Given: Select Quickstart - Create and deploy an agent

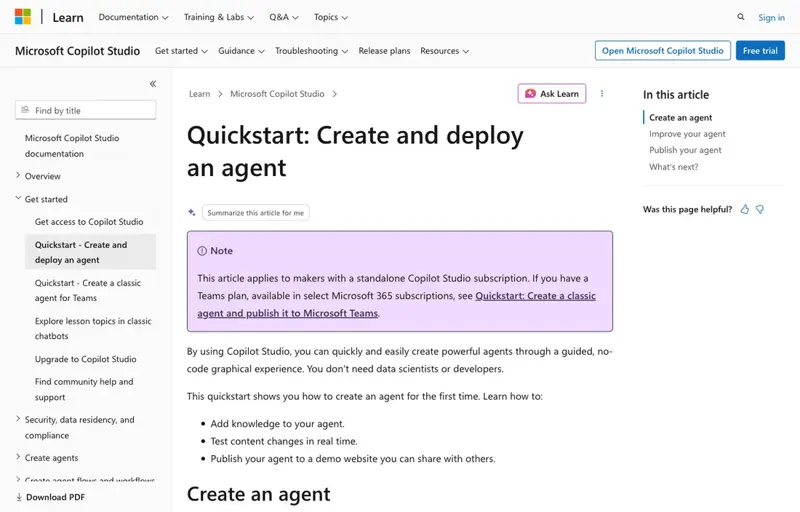Looking at the screenshot, I should tap(90, 252).
